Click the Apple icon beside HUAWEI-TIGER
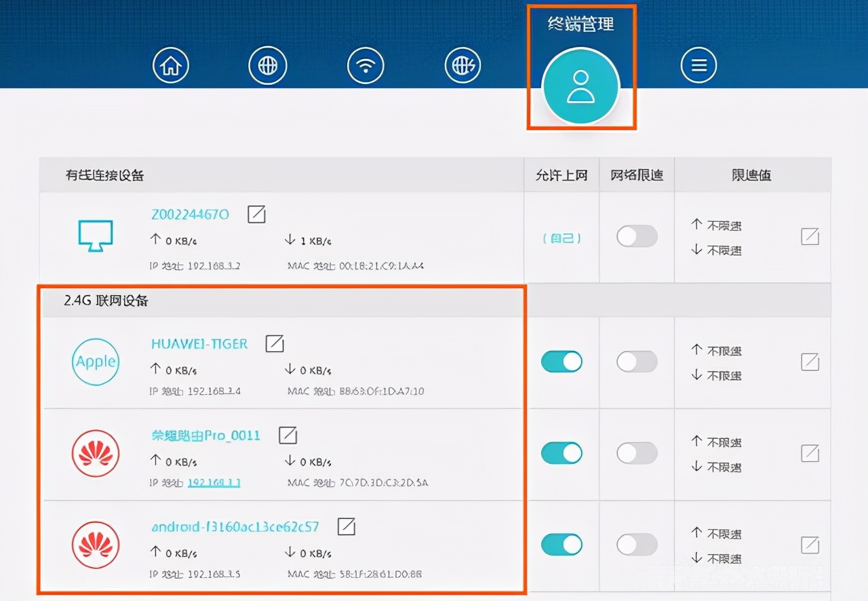This screenshot has width=868, height=601. pos(96,362)
